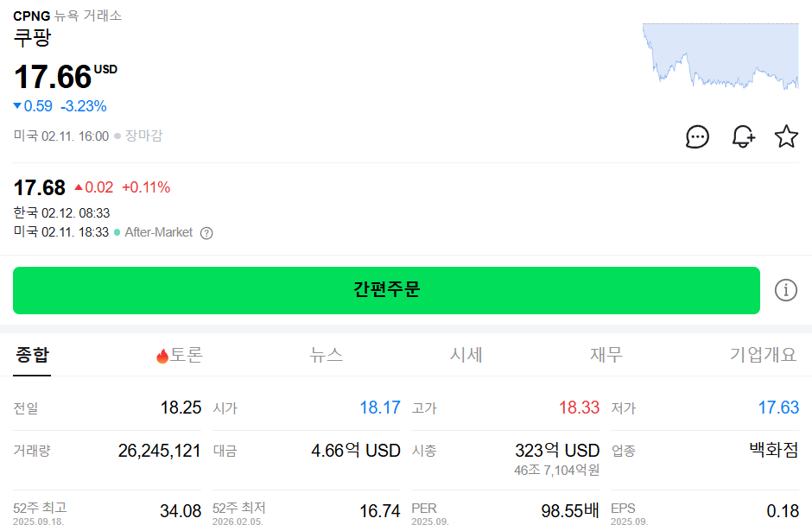Viewport: 812px width, 531px height.
Task: Go to the 시세 tab
Action: coord(466,355)
